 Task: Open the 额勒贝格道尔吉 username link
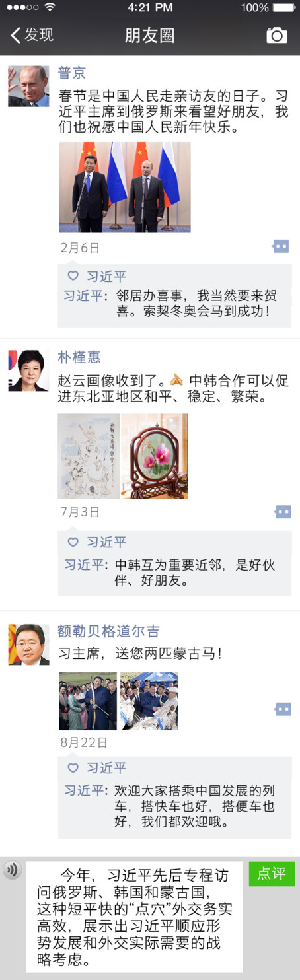tap(108, 631)
